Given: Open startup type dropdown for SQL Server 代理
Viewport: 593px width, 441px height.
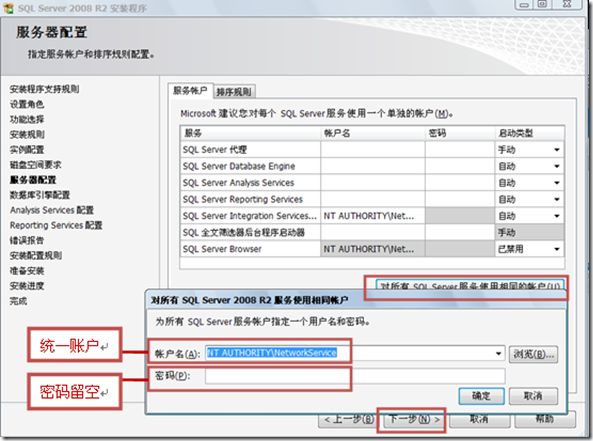Looking at the screenshot, I should click(557, 150).
